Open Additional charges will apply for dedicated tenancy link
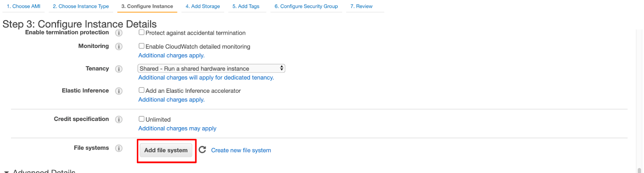644x173 pixels. (x=206, y=77)
